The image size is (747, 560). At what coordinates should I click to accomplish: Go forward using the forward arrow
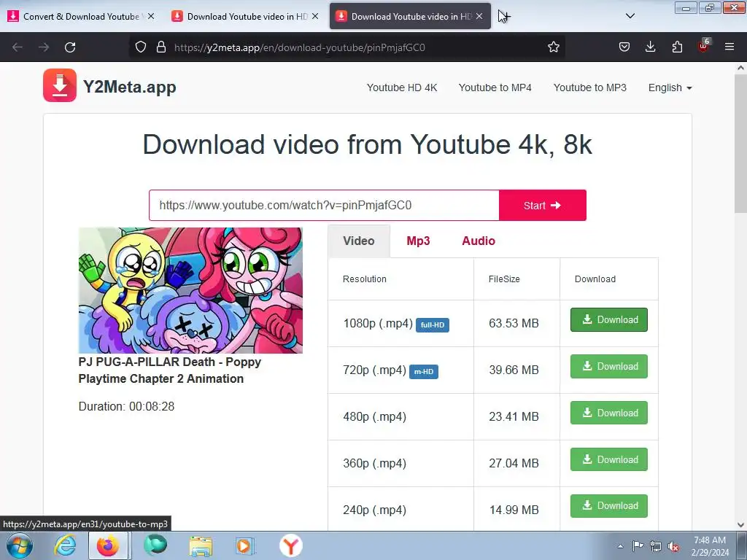click(44, 47)
